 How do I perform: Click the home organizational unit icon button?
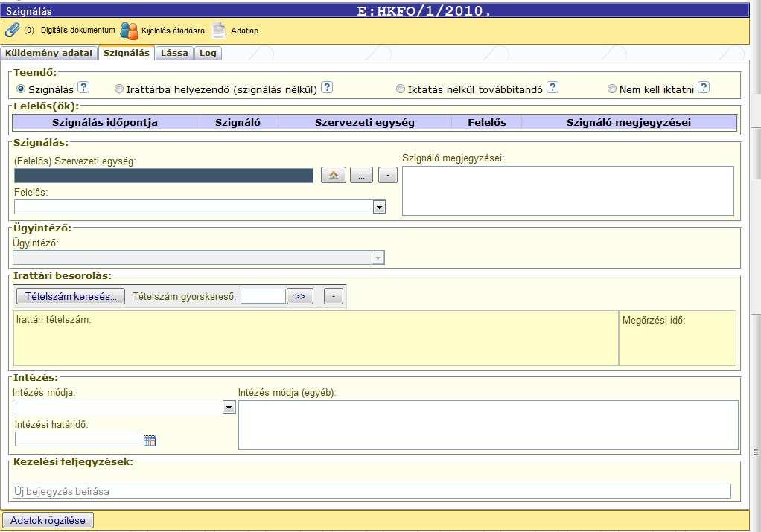[334, 175]
